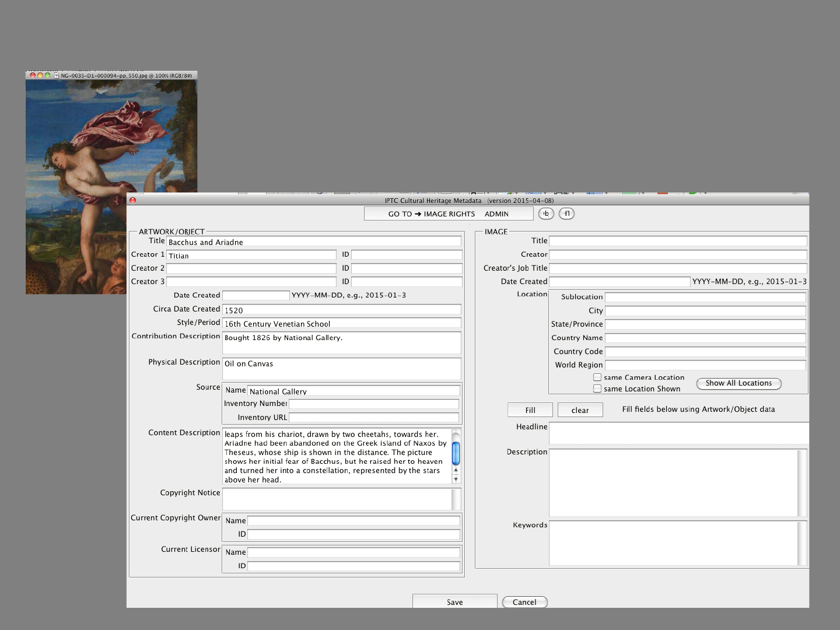Save the metadata with the Save button
This screenshot has height=630, width=840.
[x=454, y=602]
